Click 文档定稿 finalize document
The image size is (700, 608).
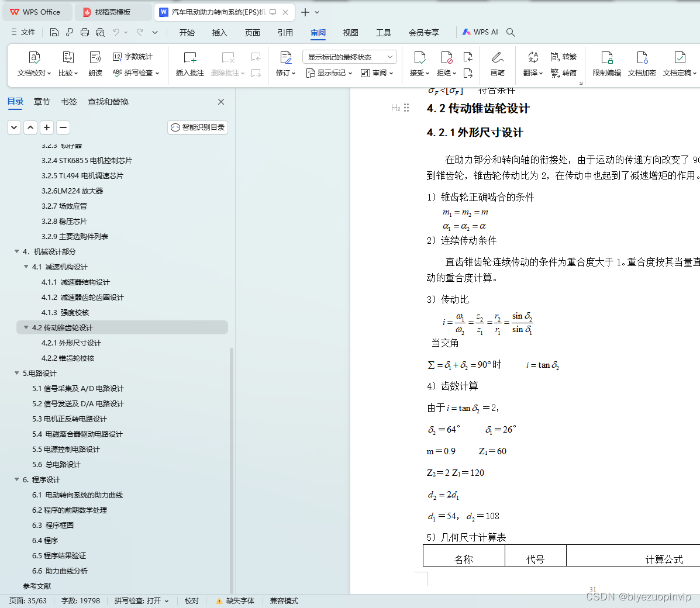click(680, 63)
